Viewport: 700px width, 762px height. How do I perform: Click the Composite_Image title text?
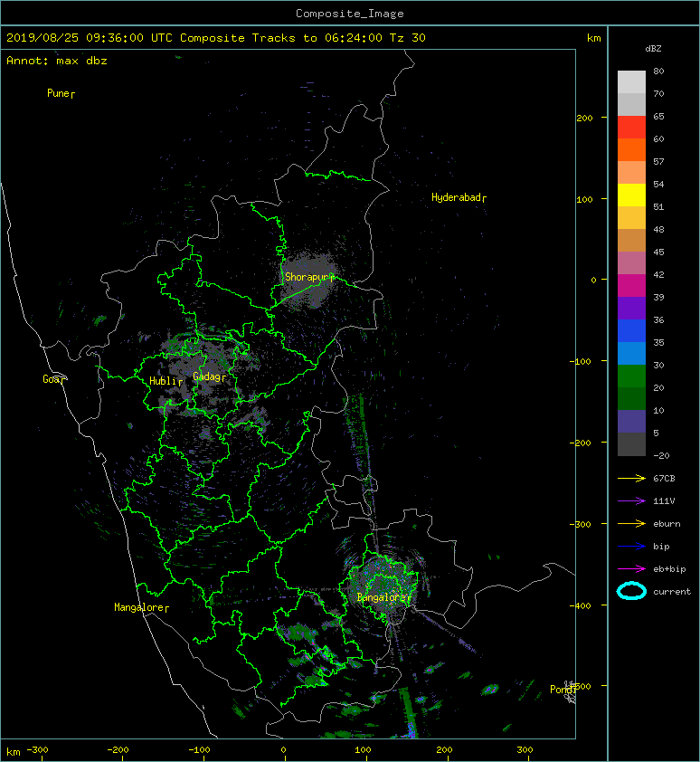pyautogui.click(x=350, y=14)
